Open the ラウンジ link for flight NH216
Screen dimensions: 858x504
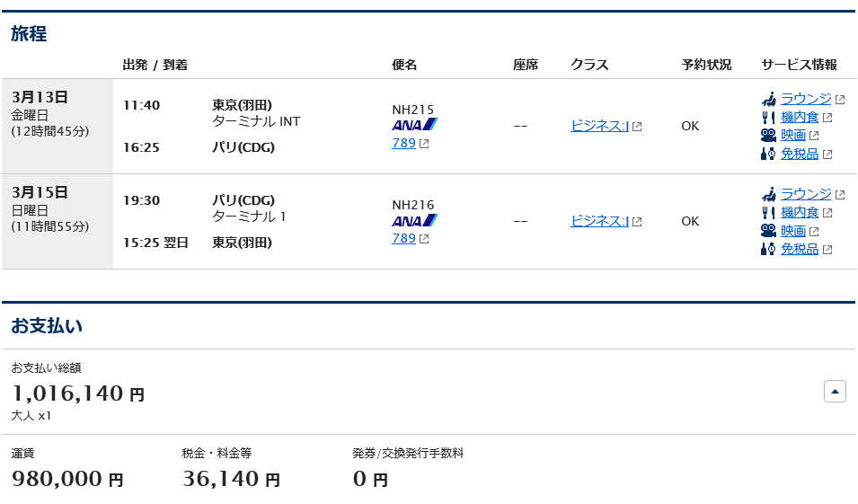806,194
